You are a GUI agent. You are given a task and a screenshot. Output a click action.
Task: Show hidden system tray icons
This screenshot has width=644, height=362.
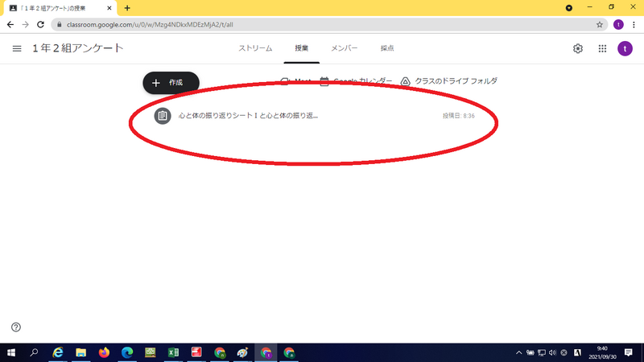(x=519, y=352)
